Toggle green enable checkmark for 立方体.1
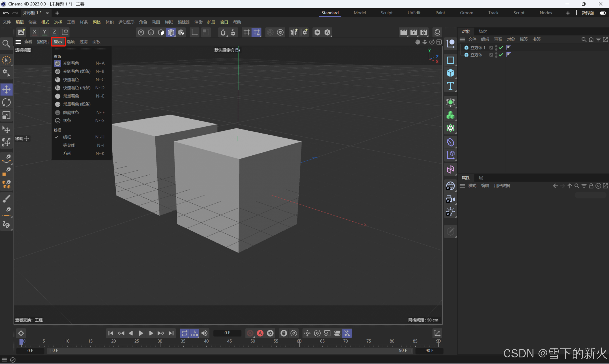Image resolution: width=609 pixels, height=364 pixels. coord(501,48)
